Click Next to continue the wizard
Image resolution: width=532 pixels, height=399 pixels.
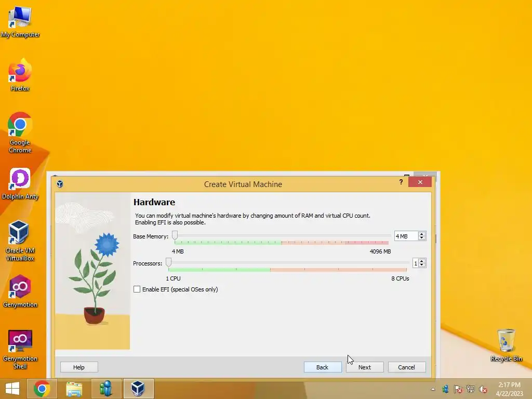point(365,367)
